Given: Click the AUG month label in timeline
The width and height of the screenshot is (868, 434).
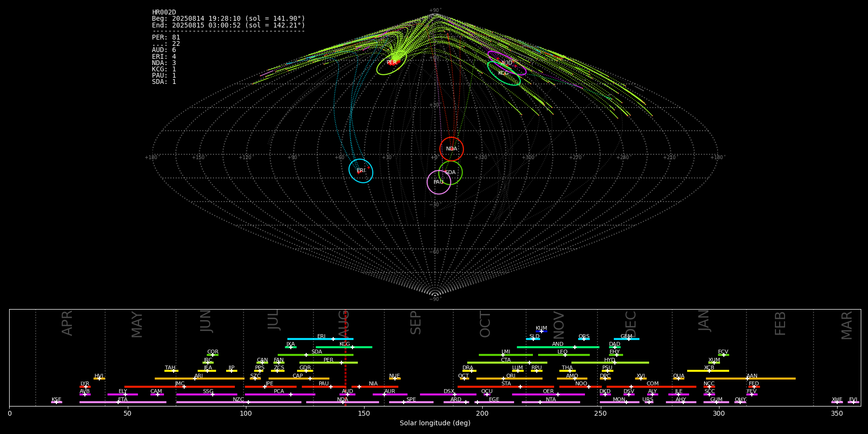Looking at the screenshot, I should [x=343, y=325].
